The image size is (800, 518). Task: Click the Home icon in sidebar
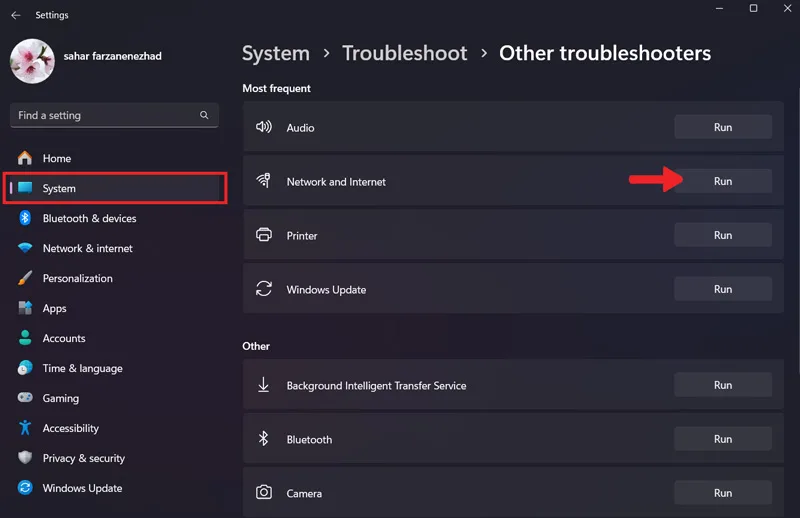pyautogui.click(x=24, y=158)
